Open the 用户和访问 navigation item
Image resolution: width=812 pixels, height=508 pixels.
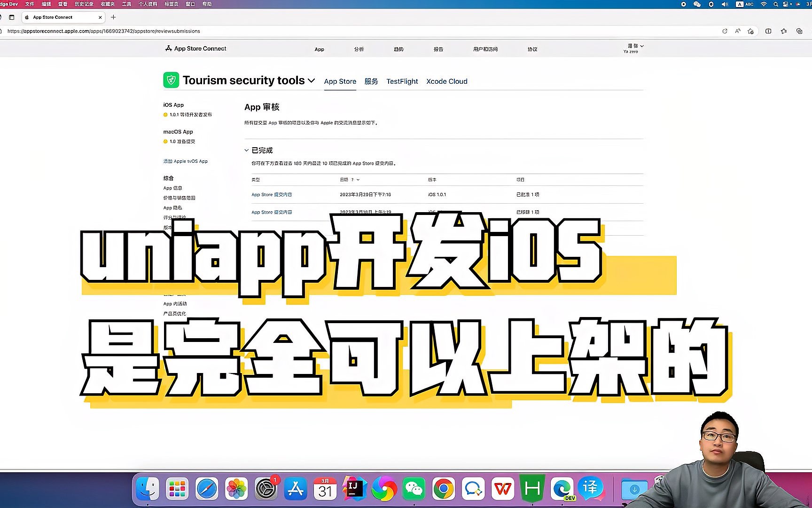point(485,49)
